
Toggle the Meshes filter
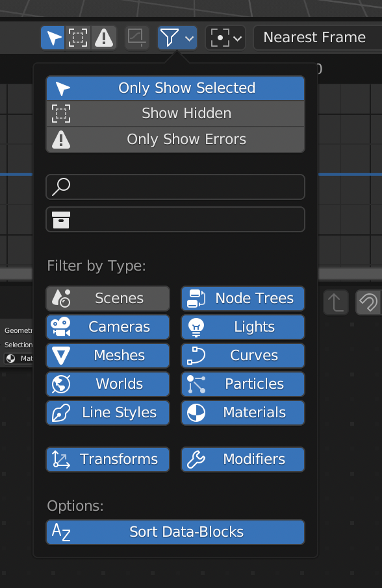(107, 355)
